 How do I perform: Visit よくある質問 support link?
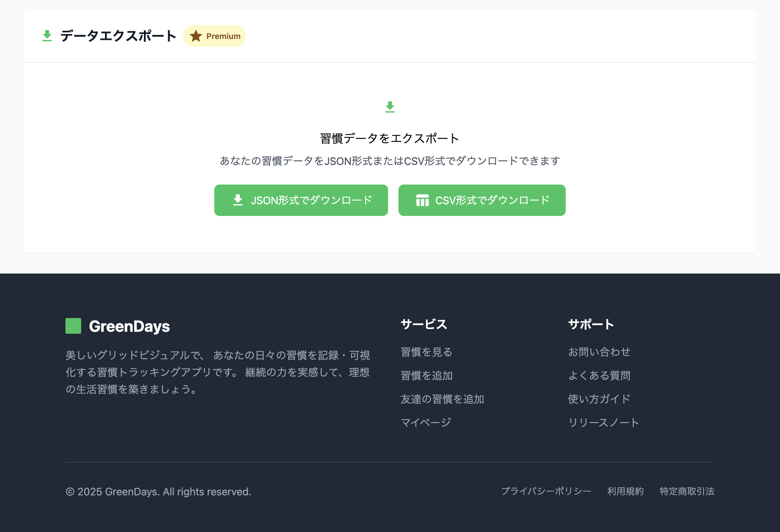pyautogui.click(x=599, y=375)
